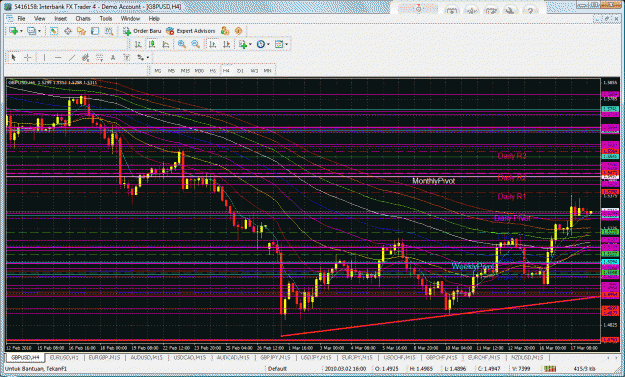Toggle Expert Advisors on or off

[x=191, y=31]
